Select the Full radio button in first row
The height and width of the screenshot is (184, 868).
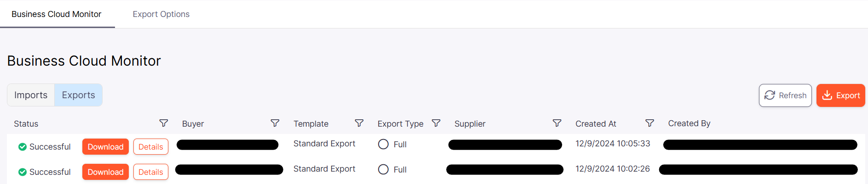pos(383,144)
